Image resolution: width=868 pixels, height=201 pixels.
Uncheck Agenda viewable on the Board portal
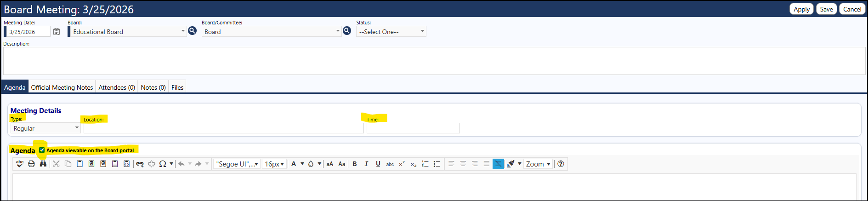point(42,150)
